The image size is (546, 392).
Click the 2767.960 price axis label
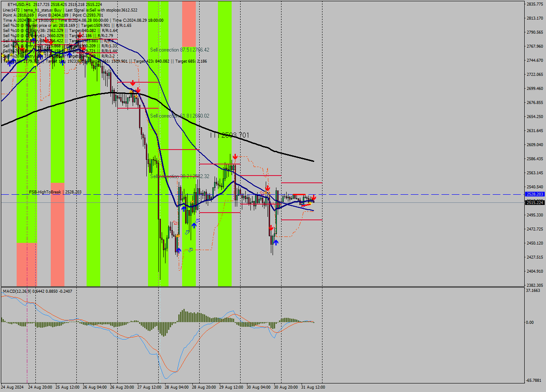tap(534, 46)
